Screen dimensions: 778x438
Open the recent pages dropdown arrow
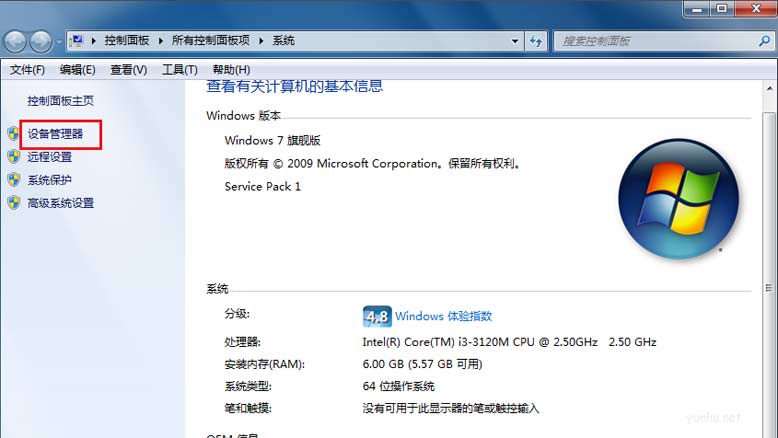click(x=59, y=42)
